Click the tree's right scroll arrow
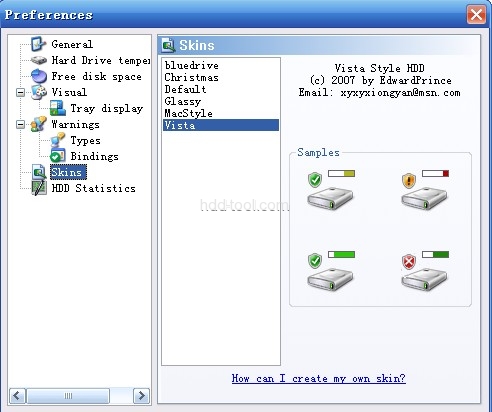Screen dimensions: 492x412 click(x=141, y=396)
